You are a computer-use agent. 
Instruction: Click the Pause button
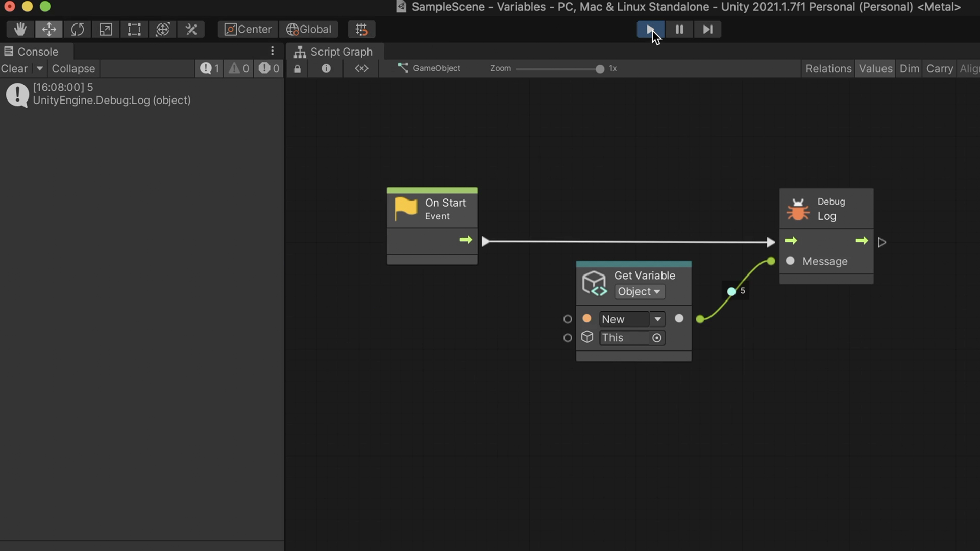tap(678, 30)
